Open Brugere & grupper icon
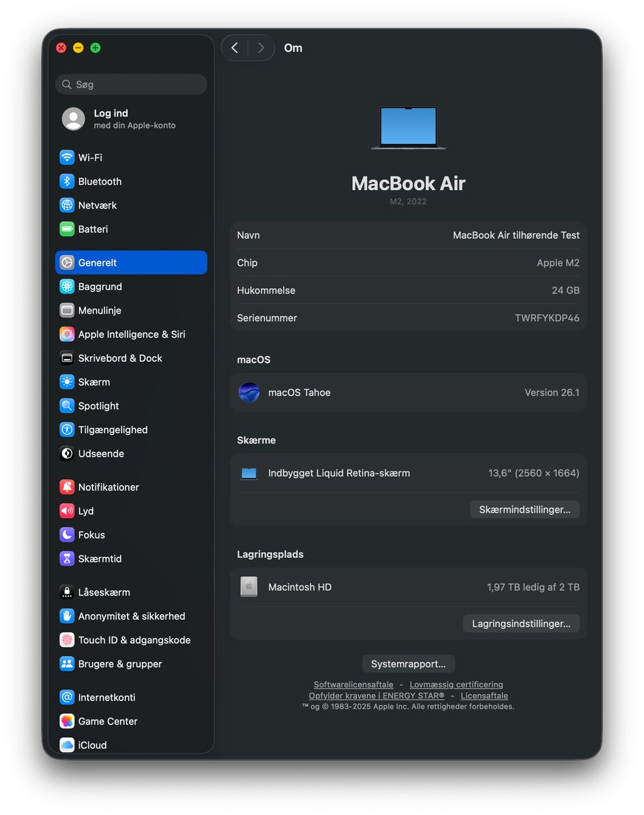The height and width of the screenshot is (815, 644). point(66,663)
